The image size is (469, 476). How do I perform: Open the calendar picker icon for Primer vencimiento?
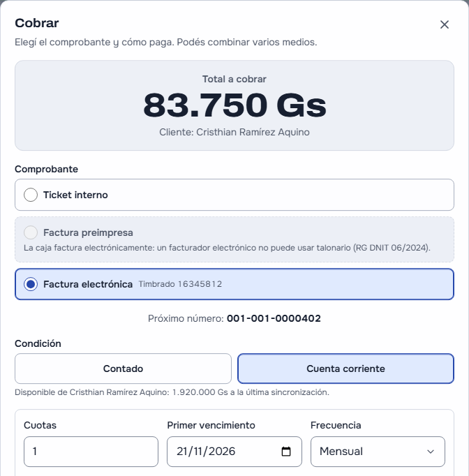(x=286, y=452)
